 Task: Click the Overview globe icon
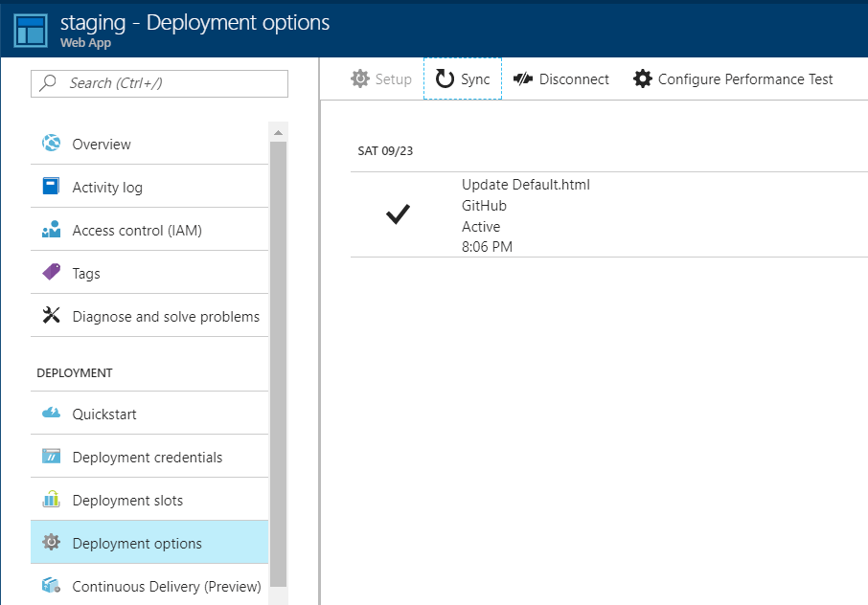(52, 144)
